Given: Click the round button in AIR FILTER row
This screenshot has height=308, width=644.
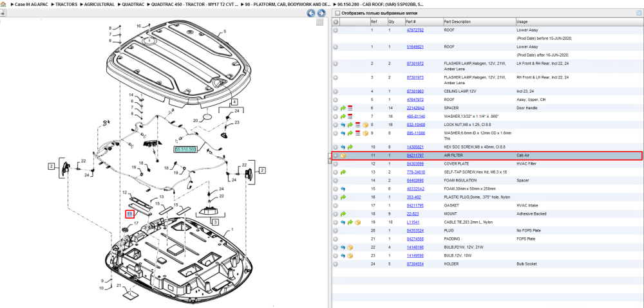Looking at the screenshot, I should click(x=336, y=156).
